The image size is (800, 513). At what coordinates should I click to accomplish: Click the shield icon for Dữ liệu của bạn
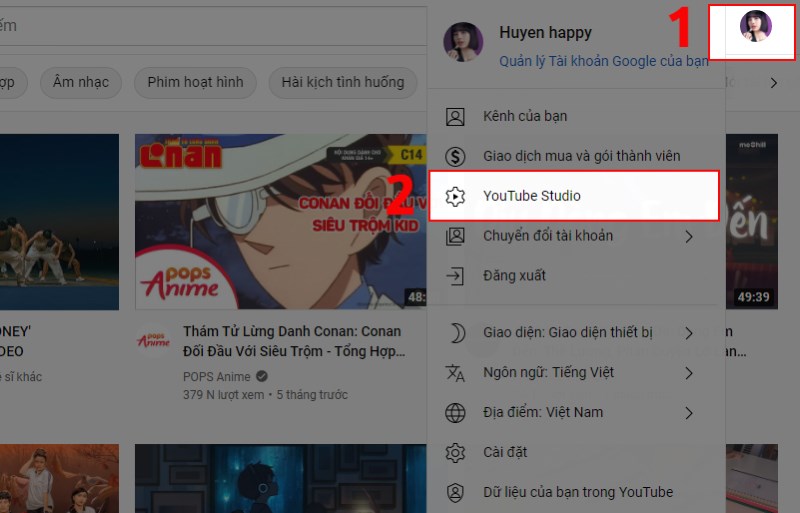[x=455, y=493]
